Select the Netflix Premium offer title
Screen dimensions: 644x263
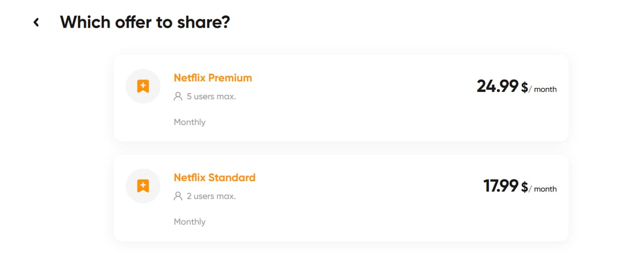tap(213, 78)
